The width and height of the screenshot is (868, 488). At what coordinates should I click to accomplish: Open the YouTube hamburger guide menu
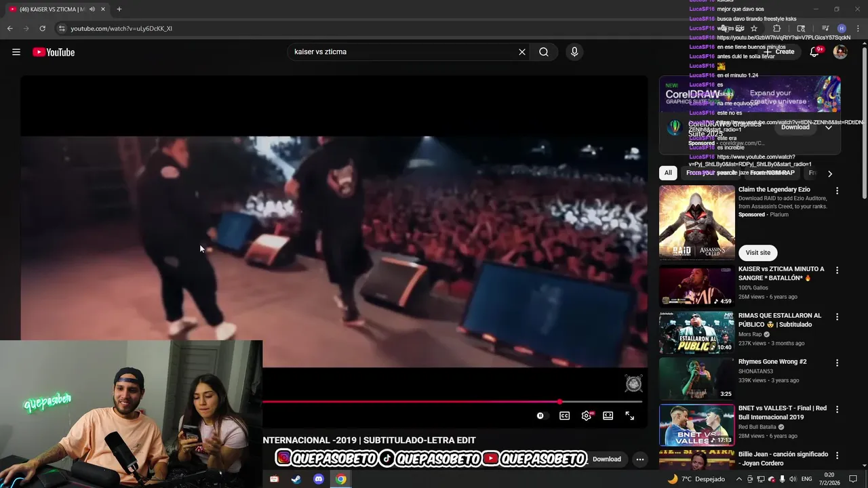point(16,52)
